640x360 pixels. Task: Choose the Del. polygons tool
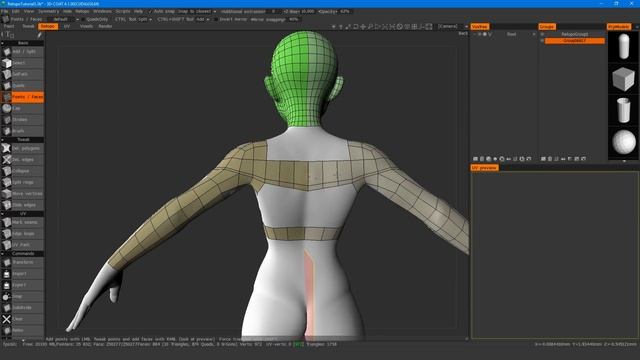point(22,148)
